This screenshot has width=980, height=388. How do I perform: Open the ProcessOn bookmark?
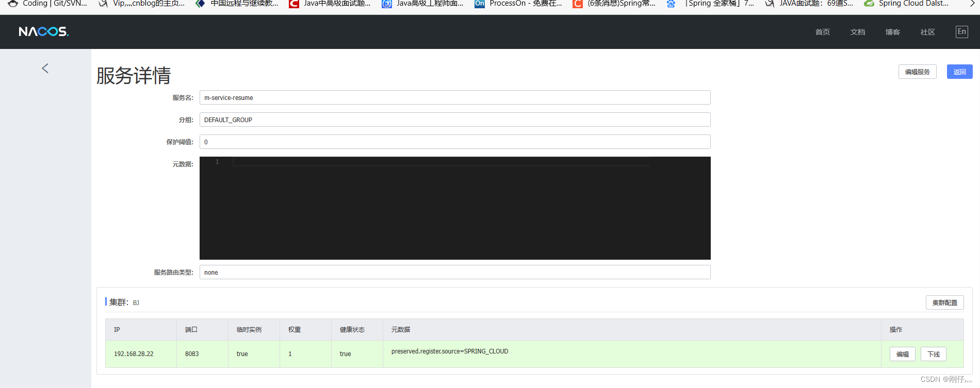pos(518,4)
